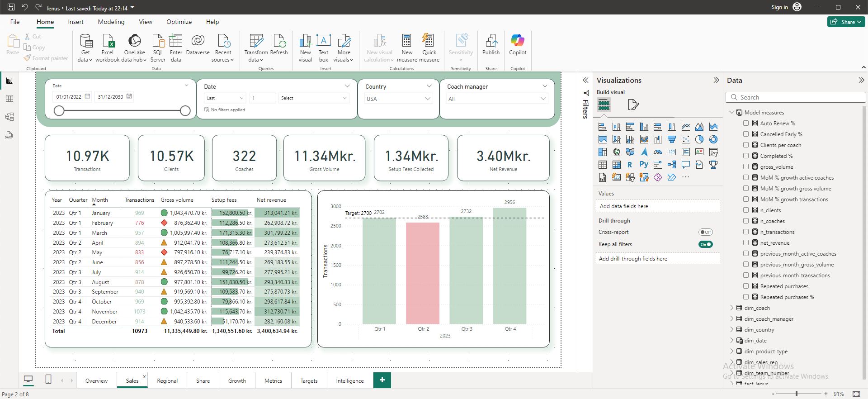
Task: Check the Auto Renew % measure
Action: [x=746, y=123]
